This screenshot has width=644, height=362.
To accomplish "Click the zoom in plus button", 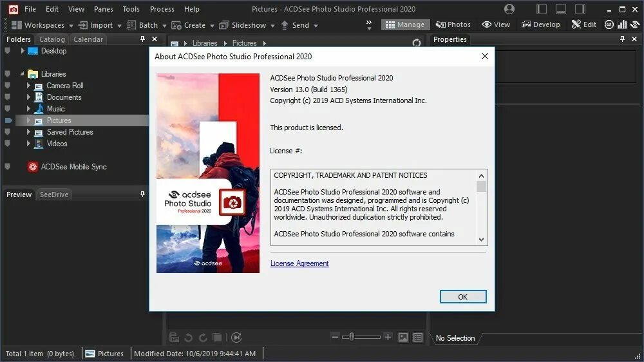I will (388, 337).
